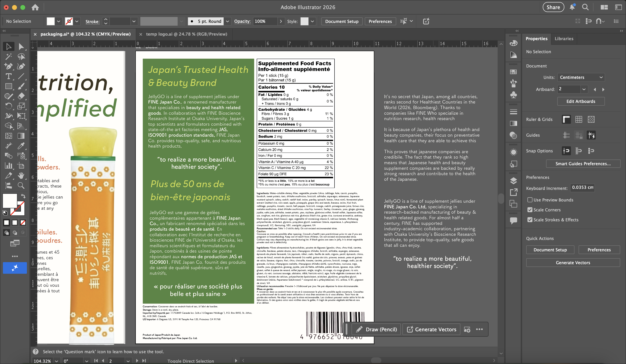Click the AI sparkle button in toolbar
Screen dimensions: 626x364
click(x=15, y=268)
